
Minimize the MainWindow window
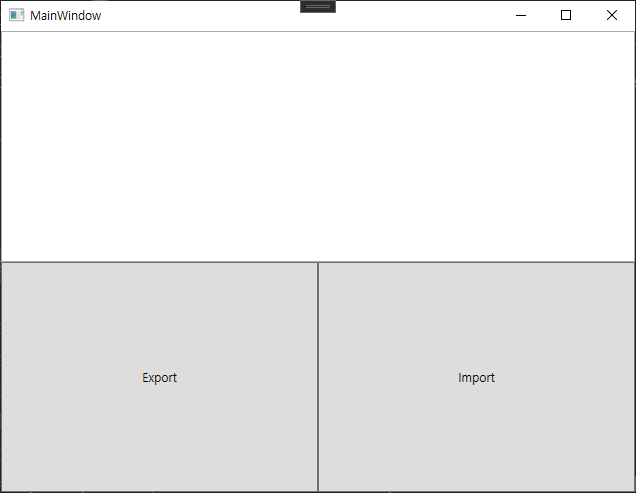click(521, 15)
